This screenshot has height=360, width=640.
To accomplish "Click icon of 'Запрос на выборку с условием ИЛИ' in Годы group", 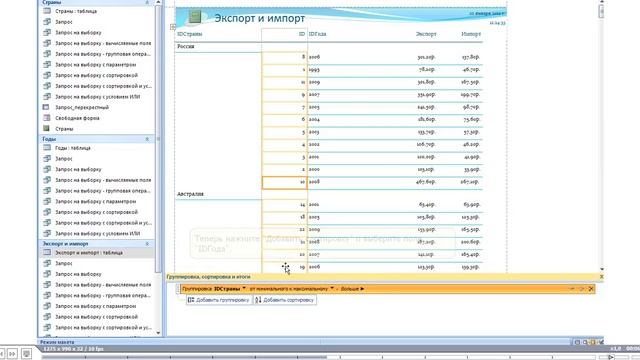I will tap(47, 233).
